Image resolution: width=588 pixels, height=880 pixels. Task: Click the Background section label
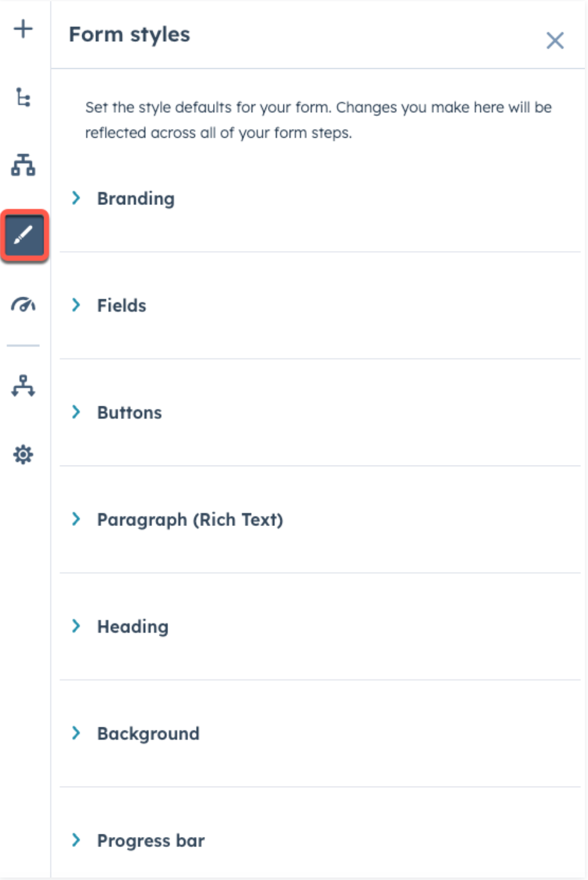(148, 734)
